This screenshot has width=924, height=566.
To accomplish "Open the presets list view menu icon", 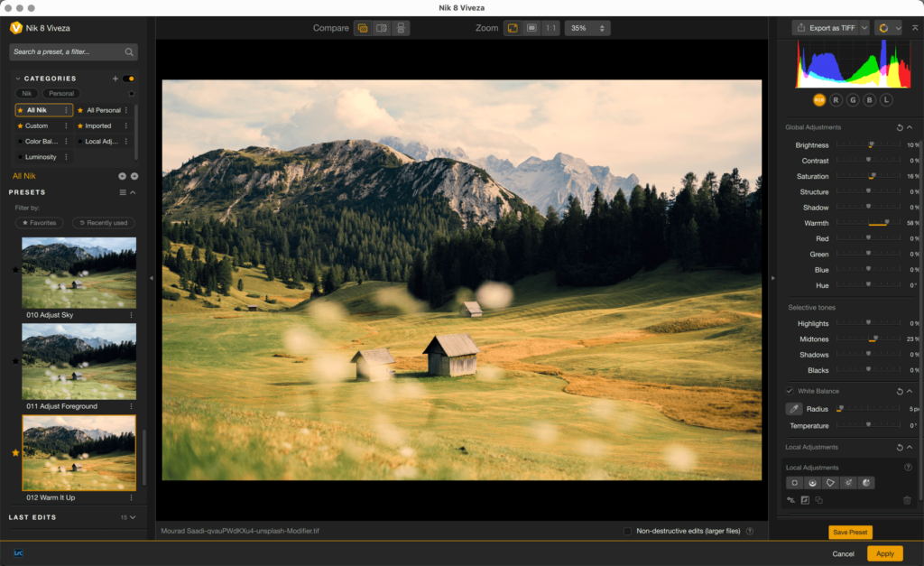I will point(123,193).
